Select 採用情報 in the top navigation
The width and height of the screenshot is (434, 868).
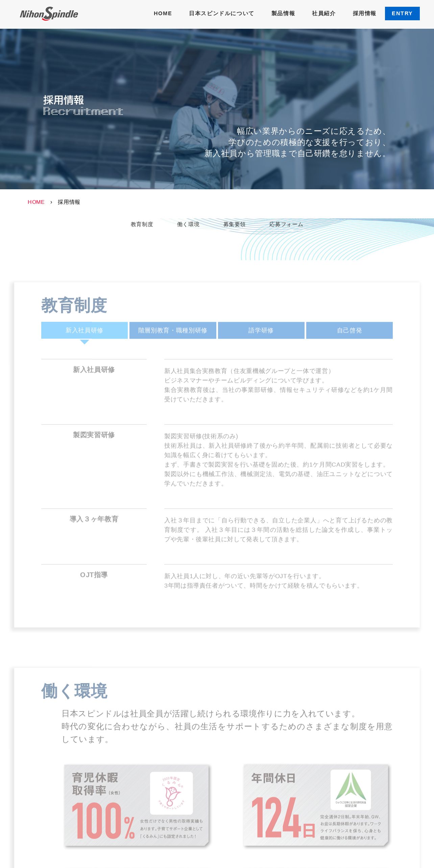click(x=364, y=14)
